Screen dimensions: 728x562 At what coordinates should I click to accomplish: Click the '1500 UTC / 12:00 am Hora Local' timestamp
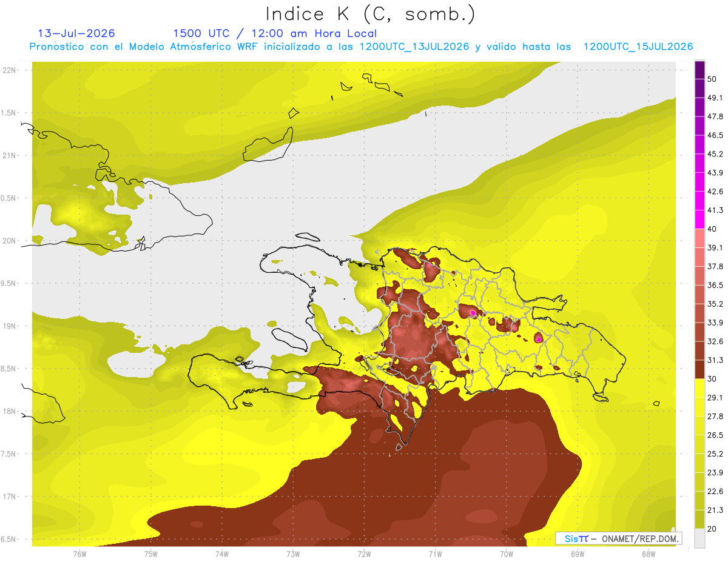tap(275, 33)
